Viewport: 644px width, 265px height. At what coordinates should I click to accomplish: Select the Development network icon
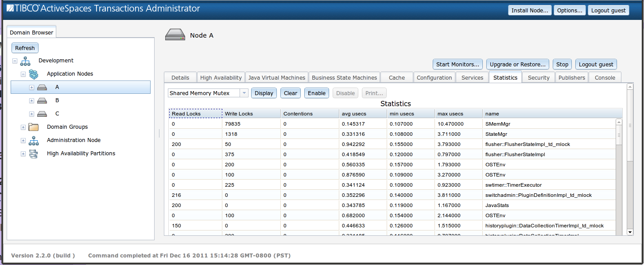(25, 61)
